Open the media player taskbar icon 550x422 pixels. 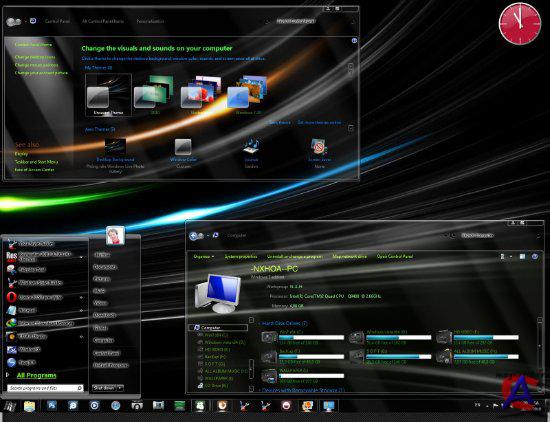[94, 406]
